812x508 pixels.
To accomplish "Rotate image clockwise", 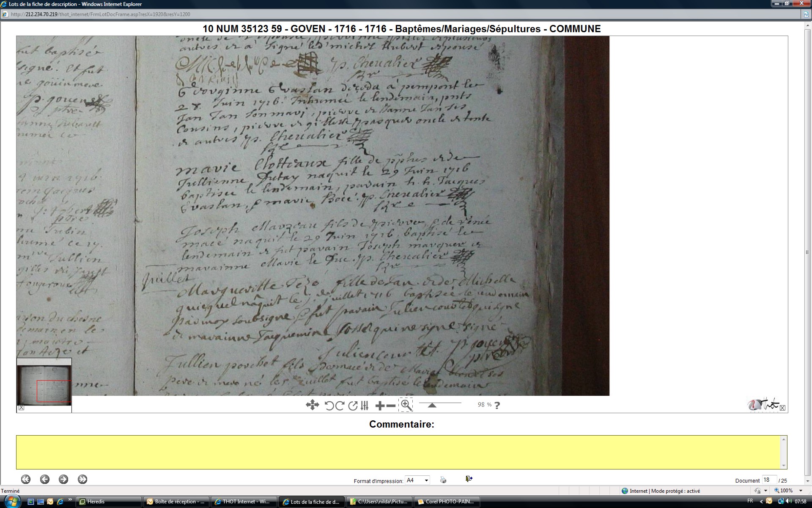I will (x=340, y=406).
